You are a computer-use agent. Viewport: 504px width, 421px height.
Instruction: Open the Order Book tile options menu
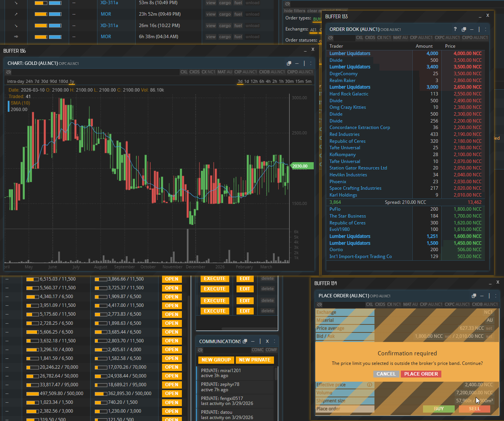click(486, 29)
